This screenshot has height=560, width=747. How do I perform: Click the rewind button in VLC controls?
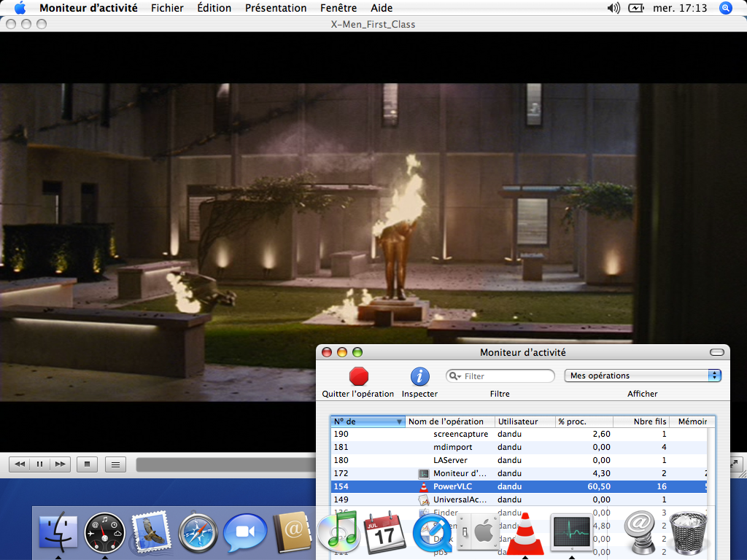(x=20, y=464)
